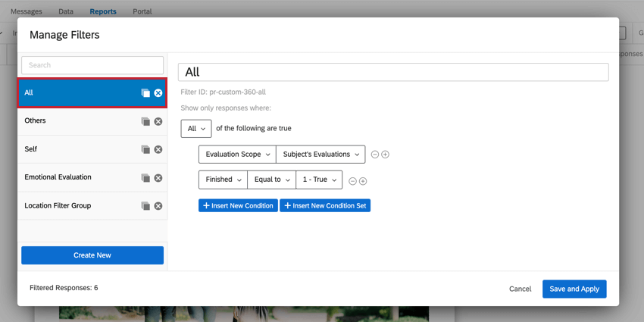Click the Create New filter button
644x322 pixels.
click(92, 255)
